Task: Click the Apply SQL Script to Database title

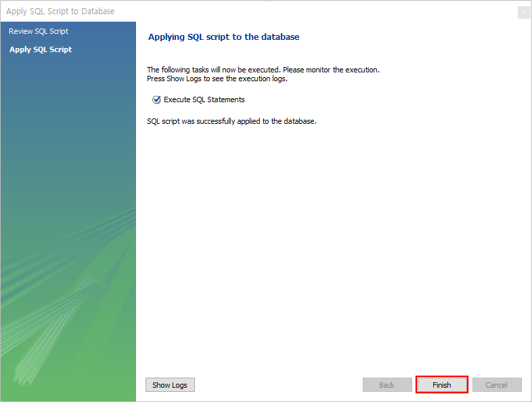Action: click(x=60, y=12)
